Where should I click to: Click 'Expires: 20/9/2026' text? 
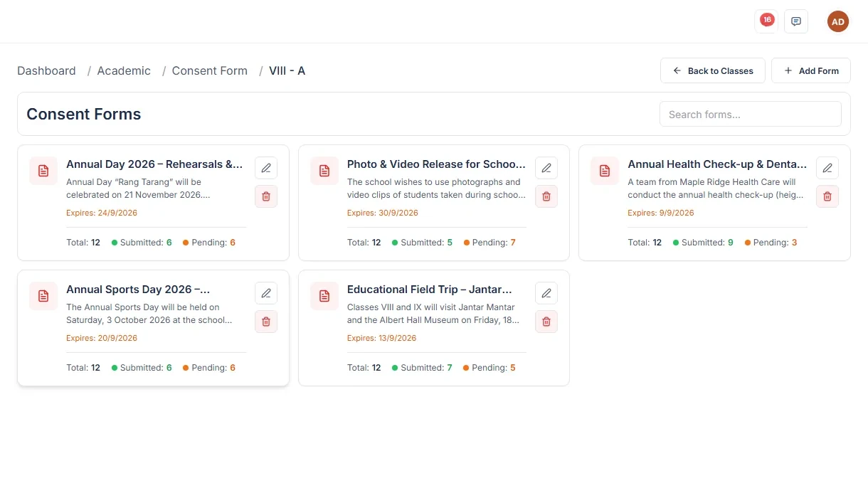[x=102, y=338]
